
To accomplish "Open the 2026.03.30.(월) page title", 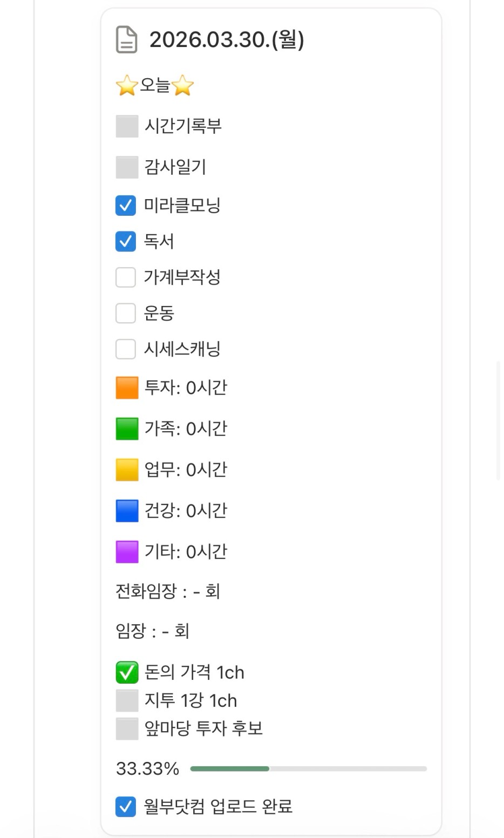I will point(227,40).
